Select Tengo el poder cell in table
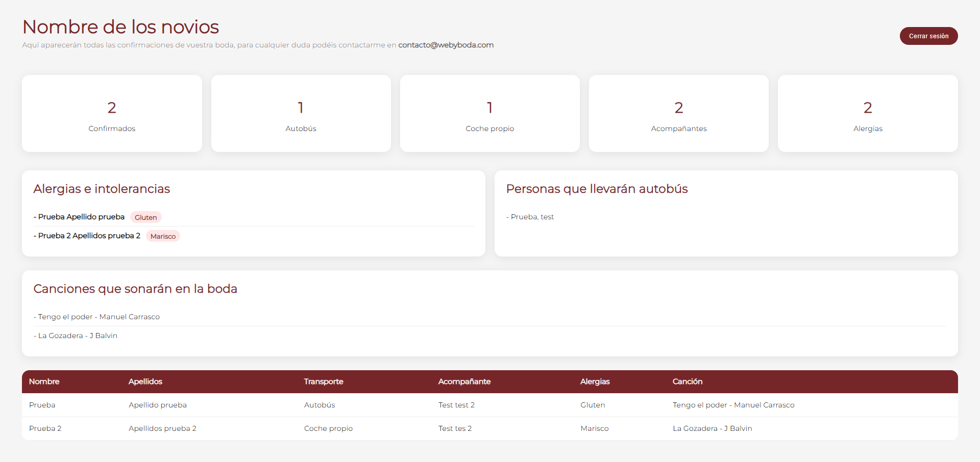980x462 pixels. 733,405
